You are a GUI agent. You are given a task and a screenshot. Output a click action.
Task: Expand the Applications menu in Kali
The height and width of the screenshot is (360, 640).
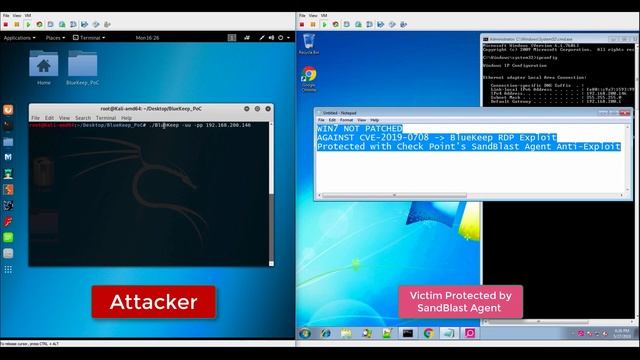19,38
